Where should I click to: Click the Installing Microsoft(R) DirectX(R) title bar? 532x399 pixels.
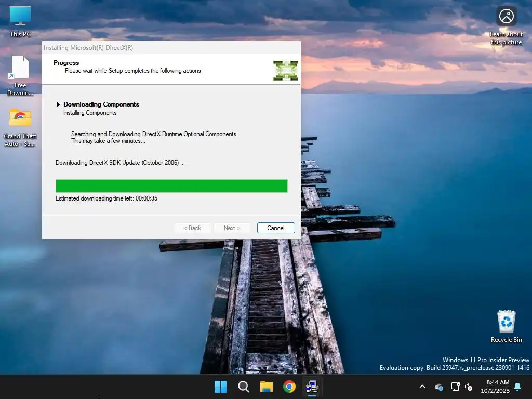pyautogui.click(x=171, y=48)
